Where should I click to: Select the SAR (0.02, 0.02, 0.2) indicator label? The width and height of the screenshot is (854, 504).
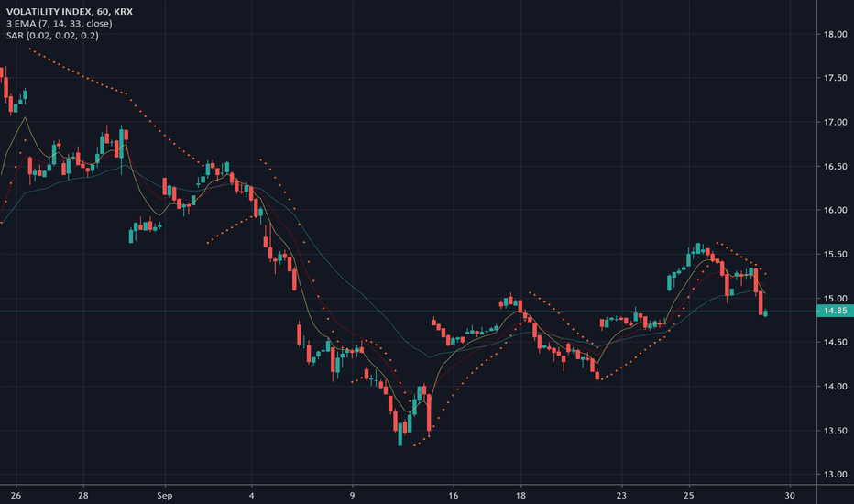52,36
